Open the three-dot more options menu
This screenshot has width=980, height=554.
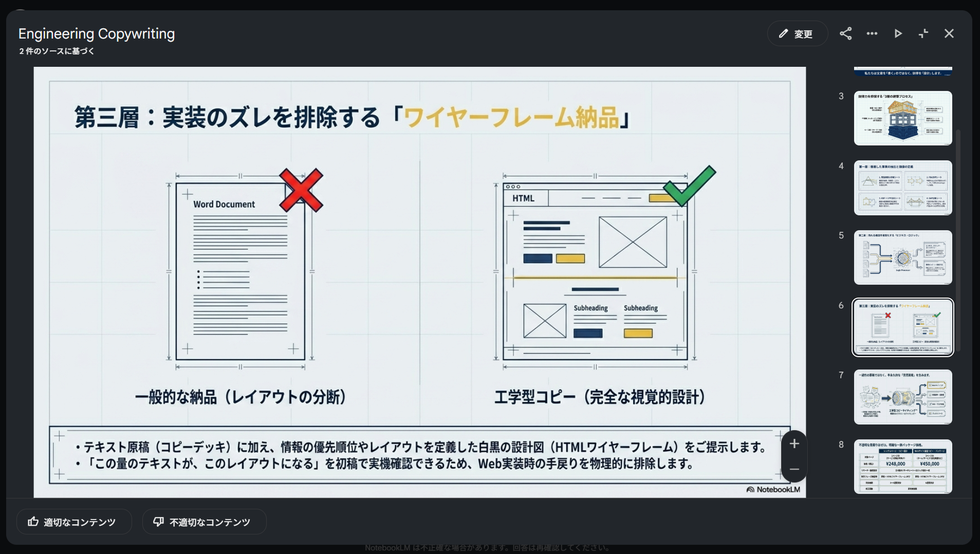(872, 34)
